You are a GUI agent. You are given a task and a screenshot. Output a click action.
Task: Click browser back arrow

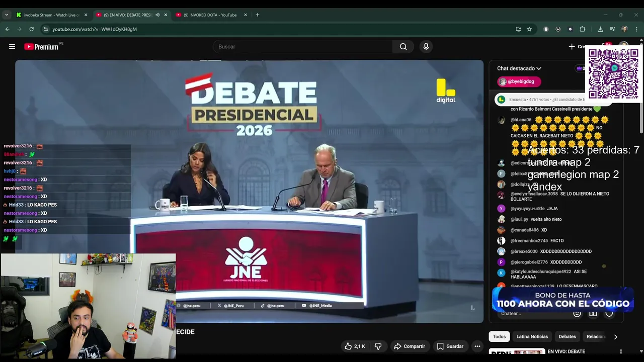tap(8, 29)
